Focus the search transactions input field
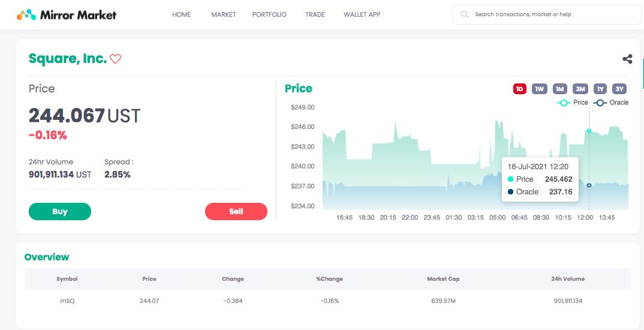The image size is (644, 330). [x=547, y=14]
